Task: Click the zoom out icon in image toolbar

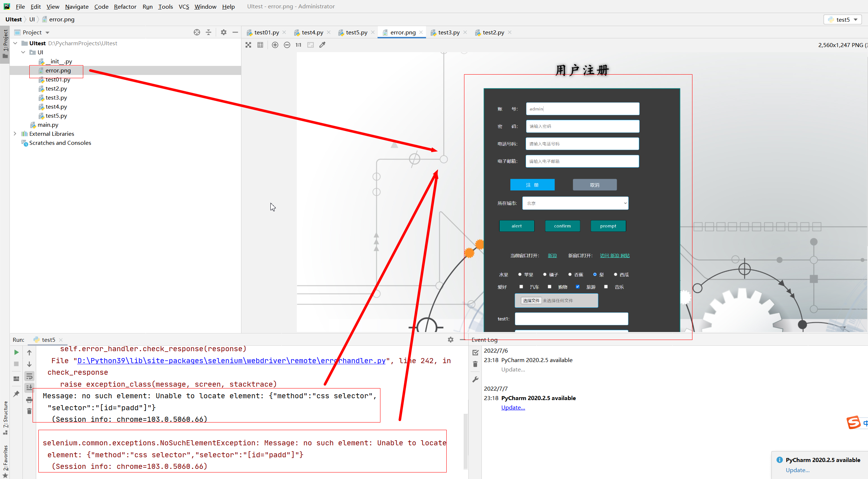Action: (x=287, y=45)
